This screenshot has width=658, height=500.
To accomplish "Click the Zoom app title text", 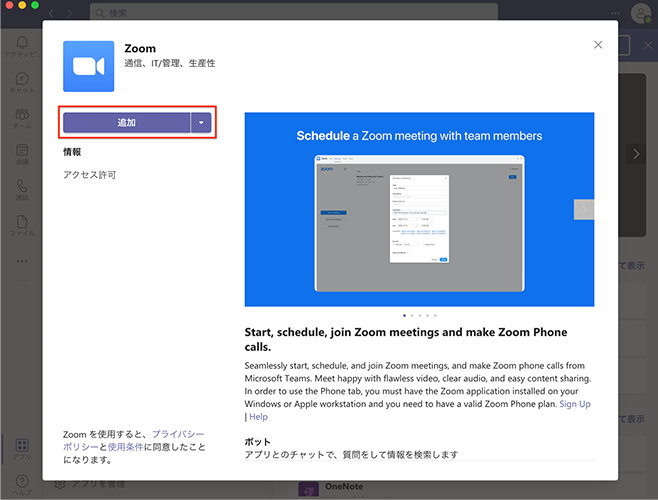I will pyautogui.click(x=140, y=49).
